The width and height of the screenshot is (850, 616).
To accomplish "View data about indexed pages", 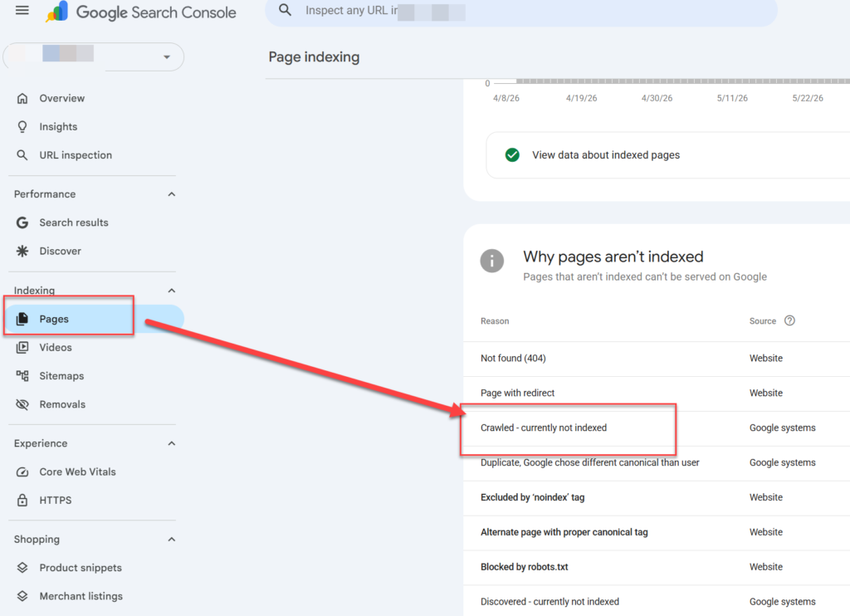I will click(668, 155).
